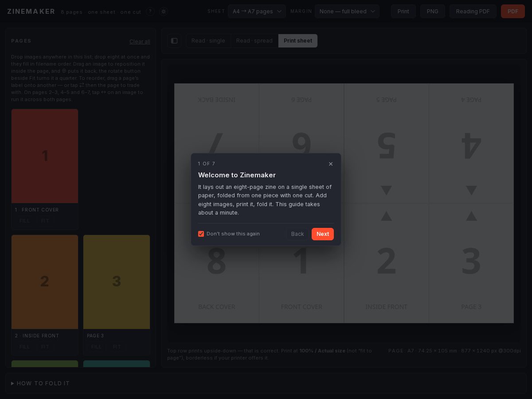
Task: Click FIT under 1 · Front Cover
Action: click(45, 221)
